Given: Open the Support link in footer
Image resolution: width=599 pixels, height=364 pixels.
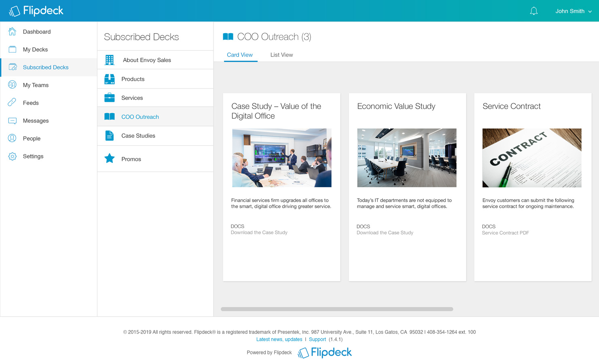Looking at the screenshot, I should click(317, 339).
